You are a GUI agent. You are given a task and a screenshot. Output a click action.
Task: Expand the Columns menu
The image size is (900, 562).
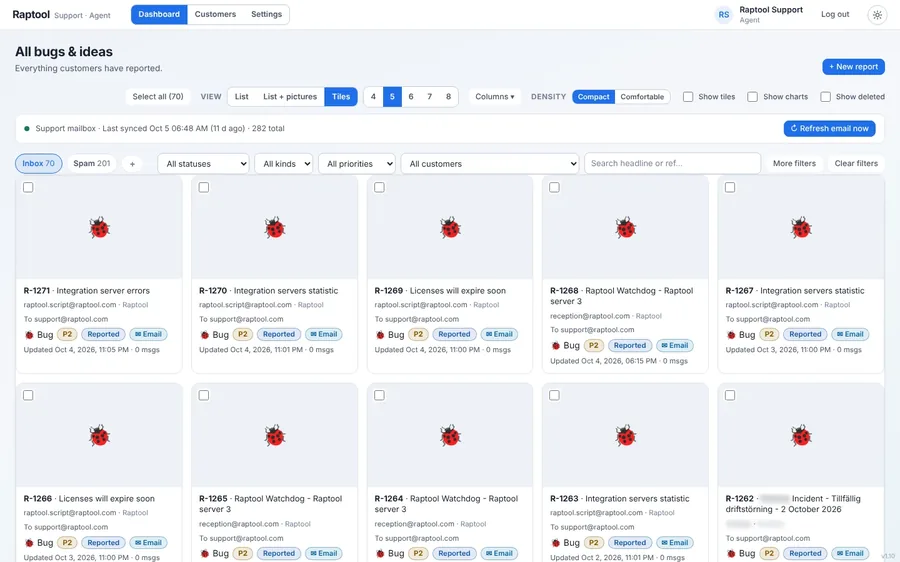pyautogui.click(x=495, y=96)
